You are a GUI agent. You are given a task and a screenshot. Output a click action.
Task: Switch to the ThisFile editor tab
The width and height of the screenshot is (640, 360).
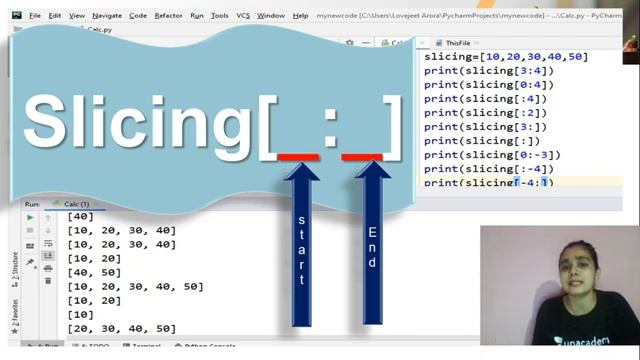[458, 43]
